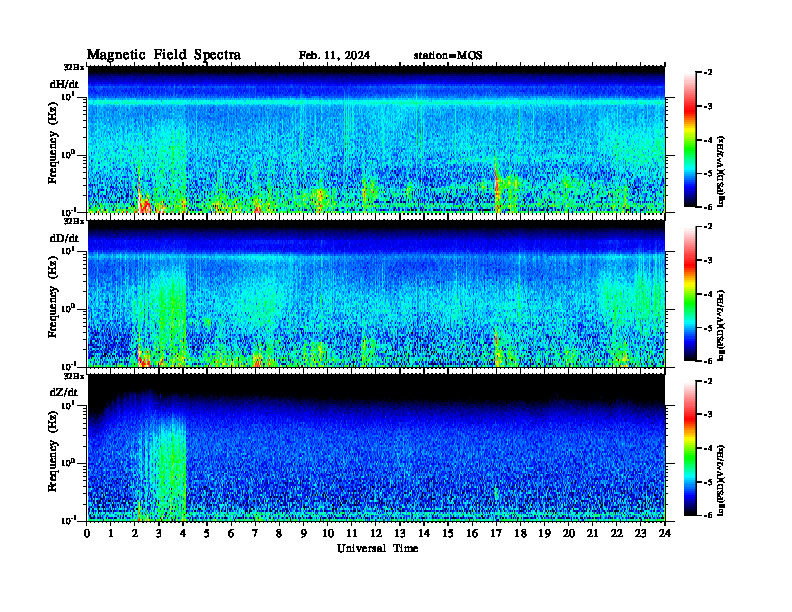Screen dimensions: 792x612
Task: Click hour tick label 3 on time axis
Action: click(x=159, y=533)
